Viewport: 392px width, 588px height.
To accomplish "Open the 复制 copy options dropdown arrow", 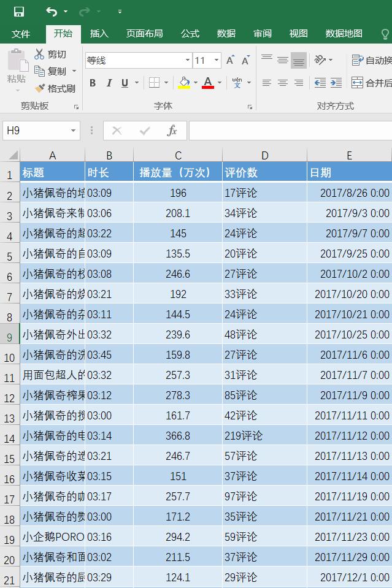I will [74, 71].
